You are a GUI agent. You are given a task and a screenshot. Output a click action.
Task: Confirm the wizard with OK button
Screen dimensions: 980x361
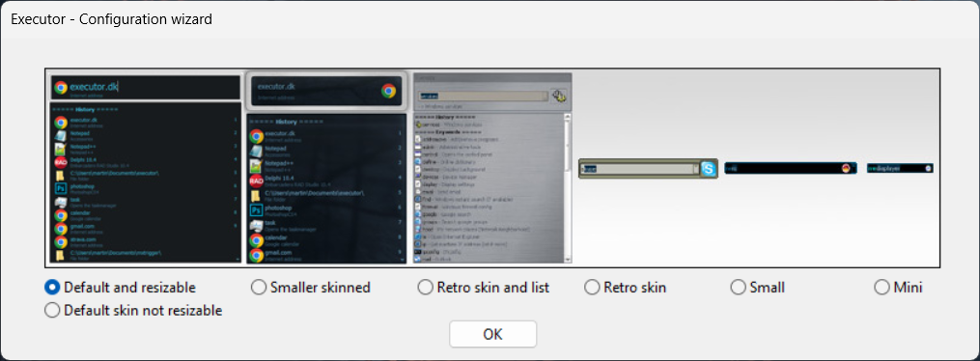click(x=492, y=334)
